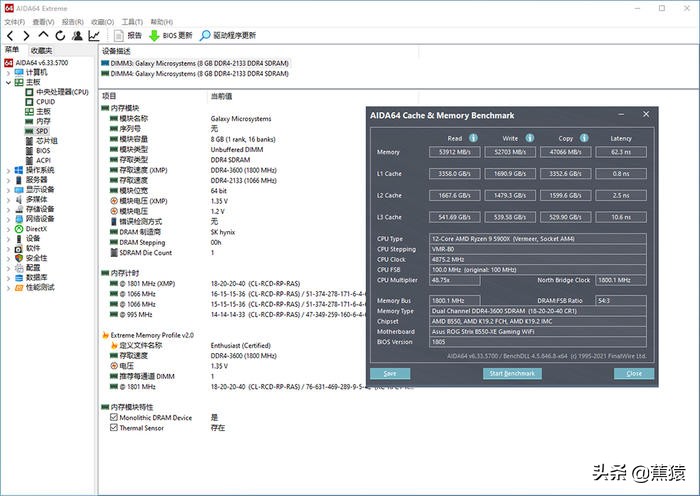The height and width of the screenshot is (496, 700).
Task: Click the Start Benchmark button
Action: click(512, 374)
